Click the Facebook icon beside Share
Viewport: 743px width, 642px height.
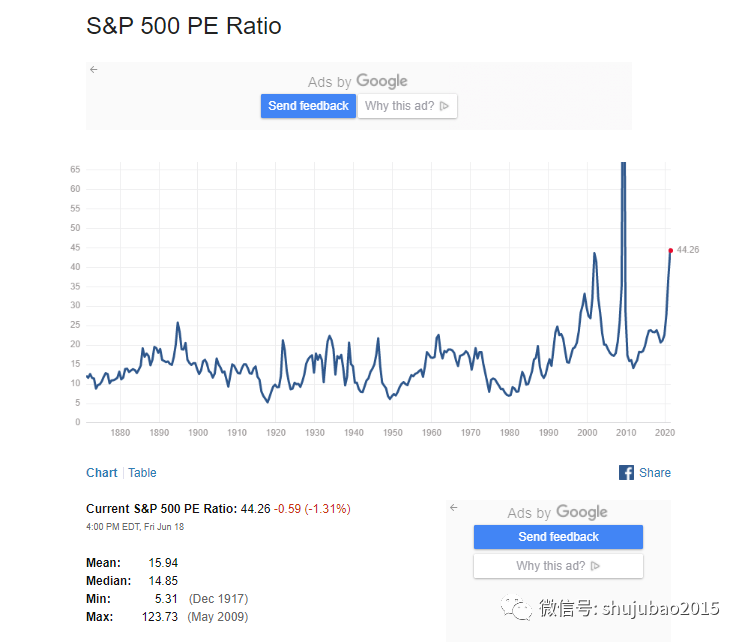pos(627,473)
